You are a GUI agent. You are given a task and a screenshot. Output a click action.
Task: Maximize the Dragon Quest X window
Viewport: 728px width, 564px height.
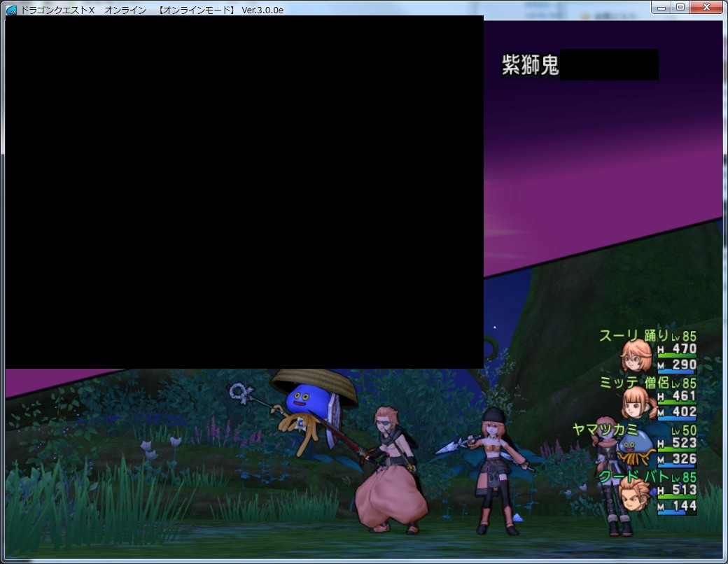pyautogui.click(x=680, y=8)
